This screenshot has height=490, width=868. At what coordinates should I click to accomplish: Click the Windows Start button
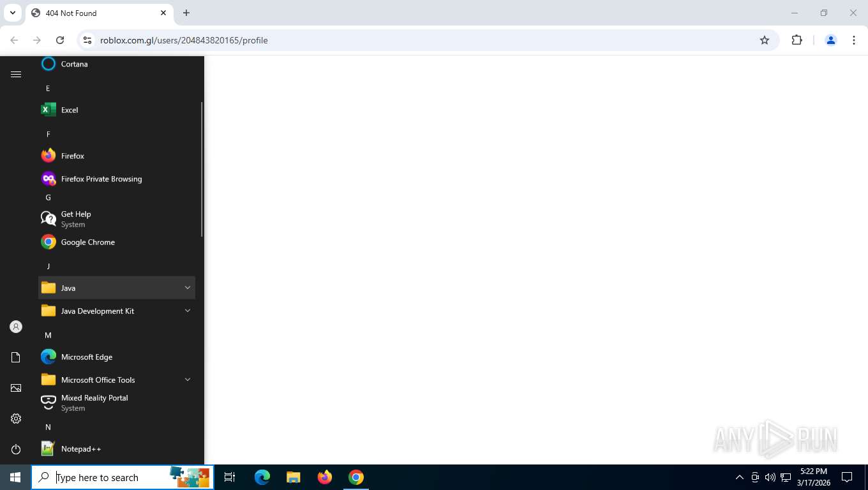[15, 477]
